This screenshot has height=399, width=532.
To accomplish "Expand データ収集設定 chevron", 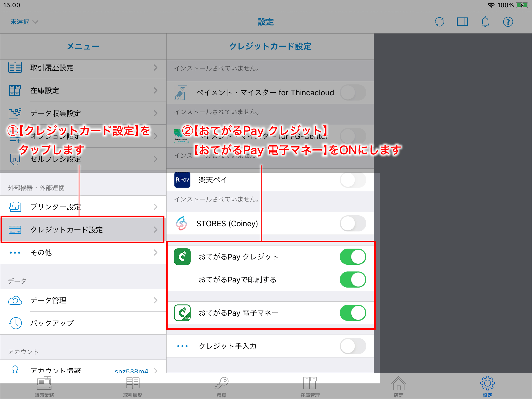I will 155,113.
